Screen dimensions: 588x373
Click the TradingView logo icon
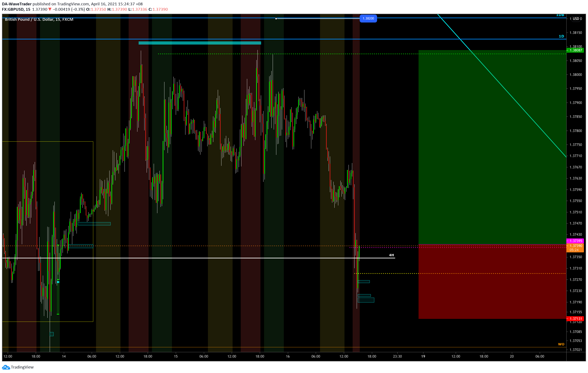pyautogui.click(x=6, y=367)
